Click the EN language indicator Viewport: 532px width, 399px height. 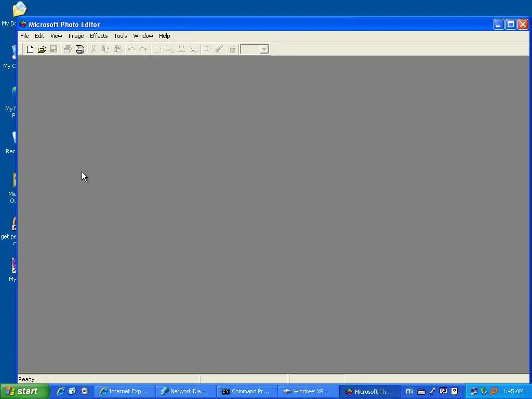coord(409,392)
